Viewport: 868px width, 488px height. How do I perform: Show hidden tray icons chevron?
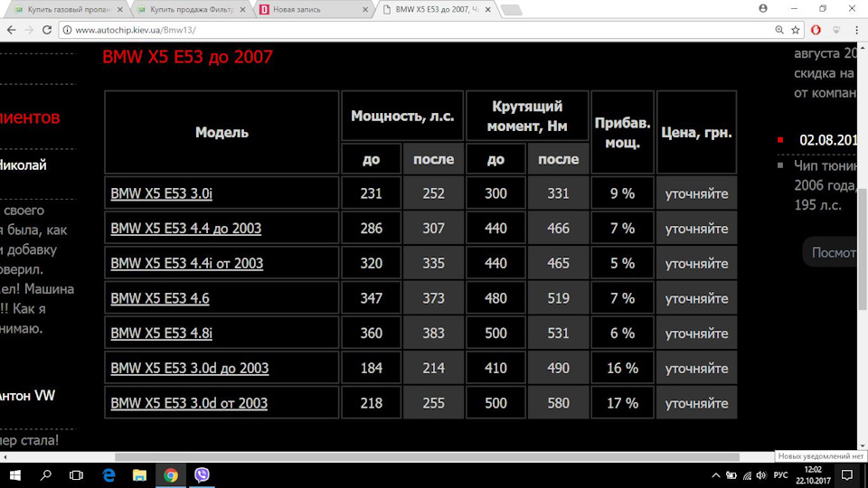pos(716,475)
